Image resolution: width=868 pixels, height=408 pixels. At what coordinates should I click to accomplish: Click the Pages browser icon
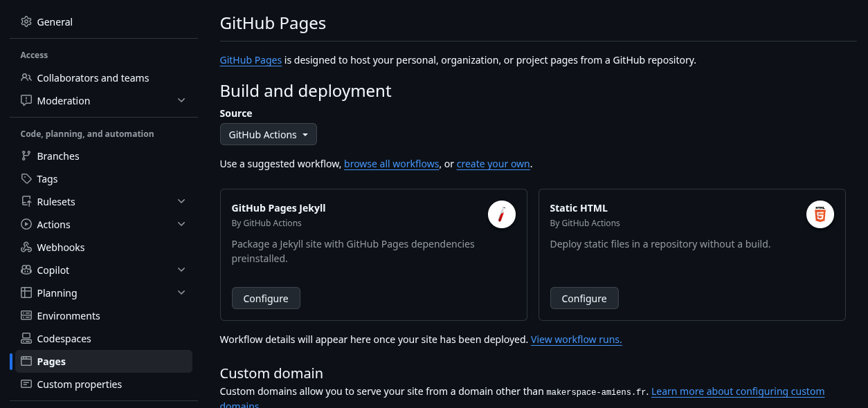click(26, 361)
